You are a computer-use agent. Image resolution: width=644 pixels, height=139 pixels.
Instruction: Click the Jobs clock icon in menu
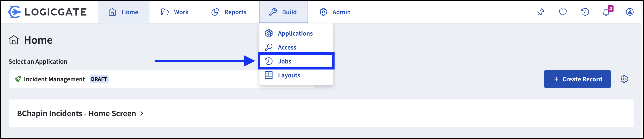click(269, 61)
